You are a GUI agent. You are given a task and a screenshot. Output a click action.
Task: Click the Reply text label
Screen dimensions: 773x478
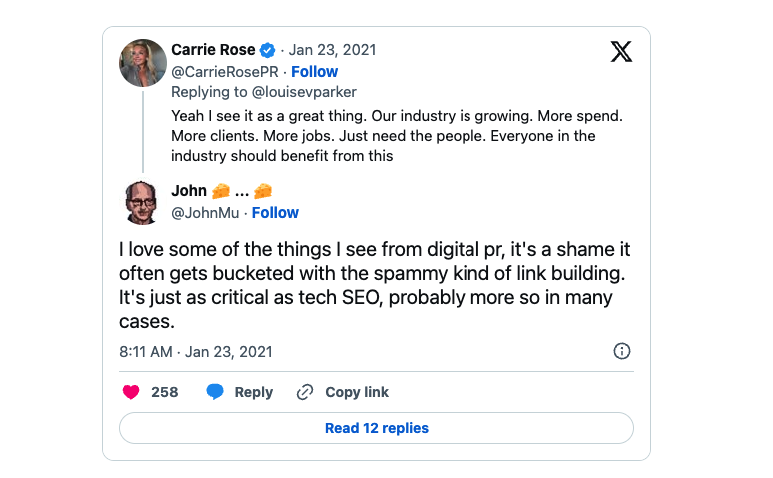coord(253,392)
